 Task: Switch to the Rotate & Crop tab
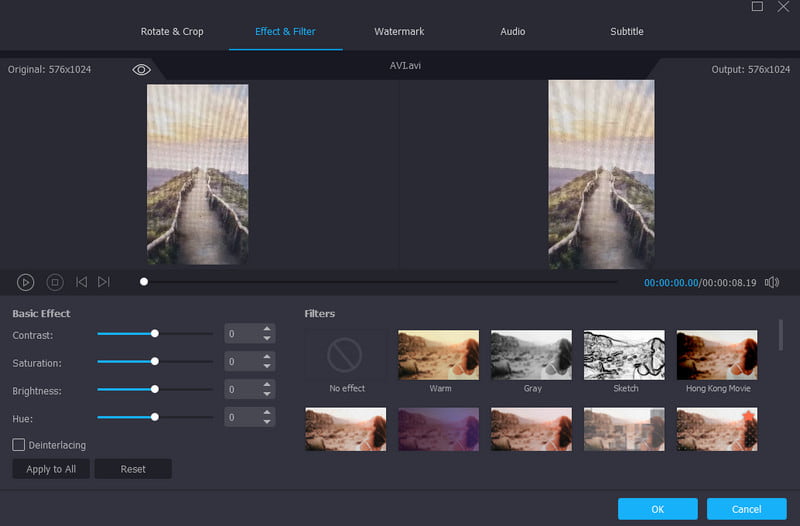[x=172, y=32]
